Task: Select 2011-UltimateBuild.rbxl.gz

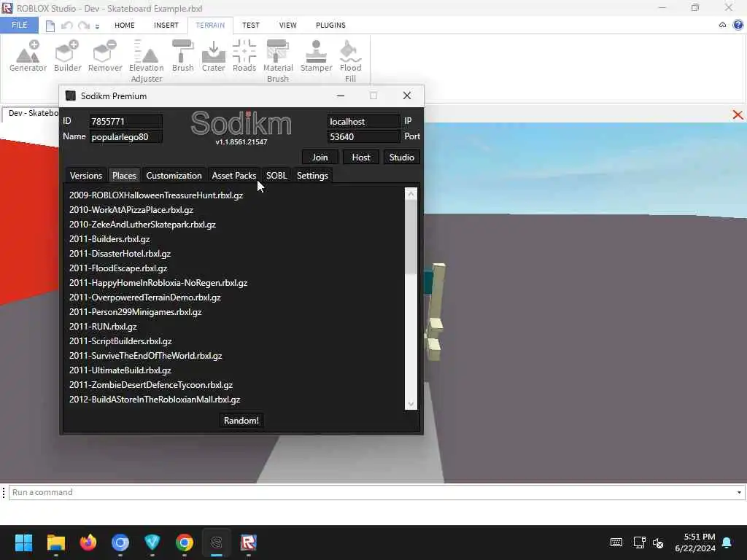Action: [x=120, y=370]
